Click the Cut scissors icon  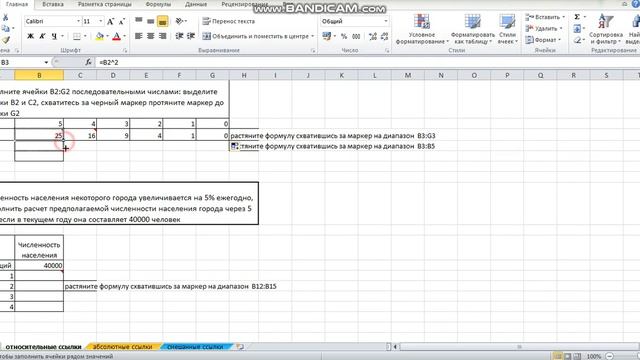5,18
